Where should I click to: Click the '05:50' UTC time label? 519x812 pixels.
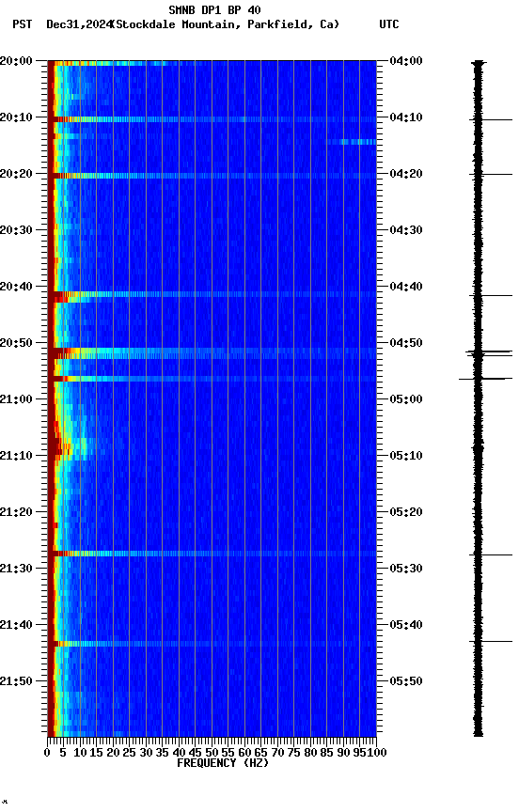point(406,681)
